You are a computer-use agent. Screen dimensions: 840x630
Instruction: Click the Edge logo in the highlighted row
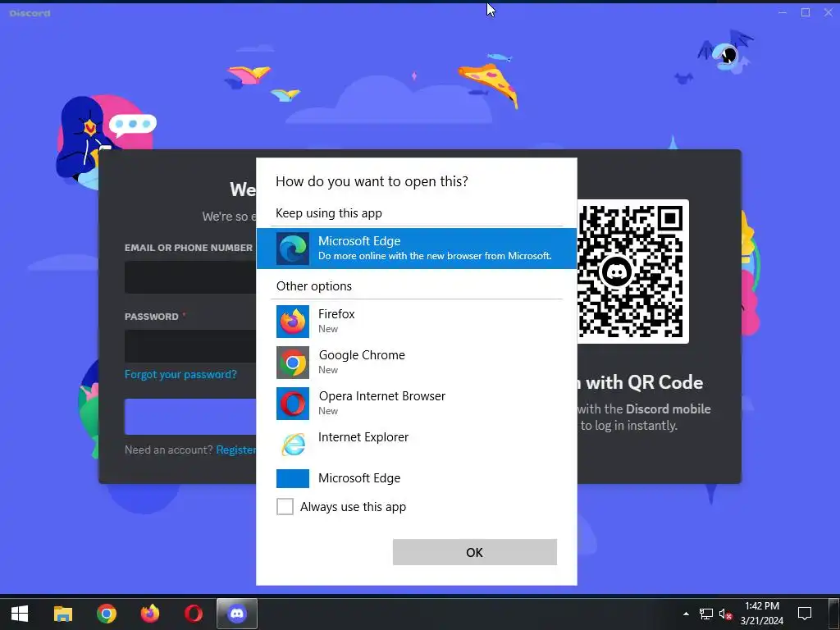click(x=293, y=249)
